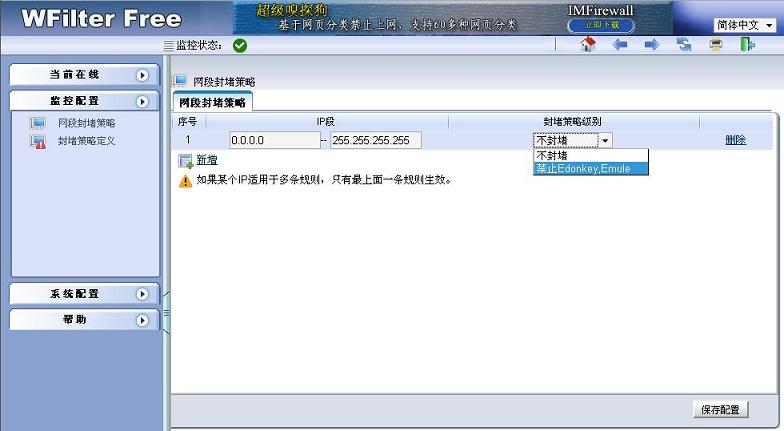This screenshot has height=431, width=784.
Task: Click the monitor icon beside page title
Action: click(x=180, y=80)
